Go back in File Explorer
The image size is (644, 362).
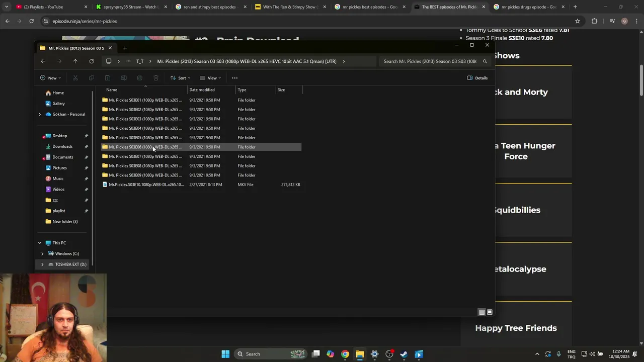coord(43,61)
